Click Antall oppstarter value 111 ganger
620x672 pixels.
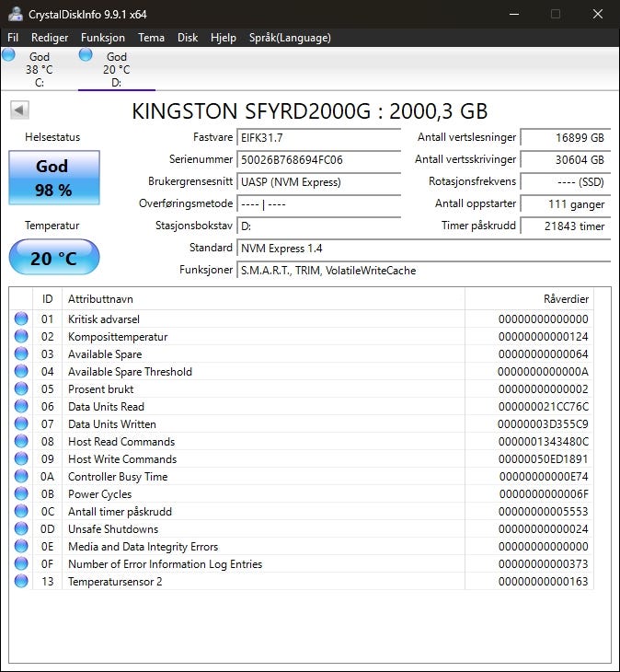click(565, 204)
